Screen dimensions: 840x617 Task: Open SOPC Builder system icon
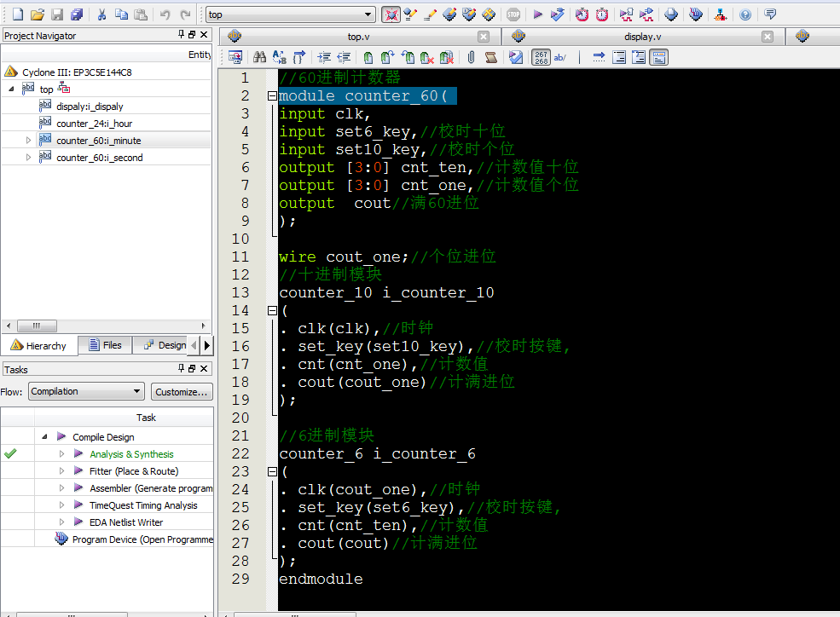pyautogui.click(x=721, y=14)
